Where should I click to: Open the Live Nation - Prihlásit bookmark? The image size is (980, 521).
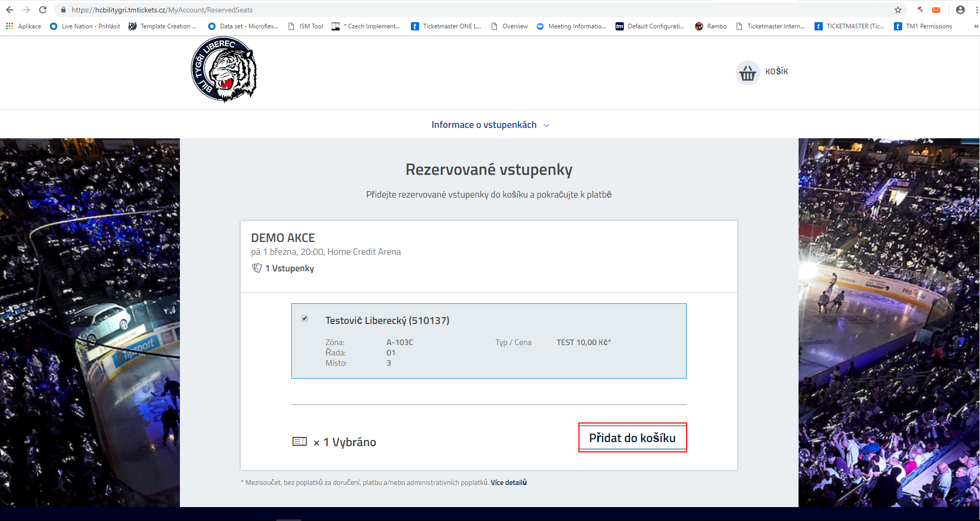coord(85,26)
